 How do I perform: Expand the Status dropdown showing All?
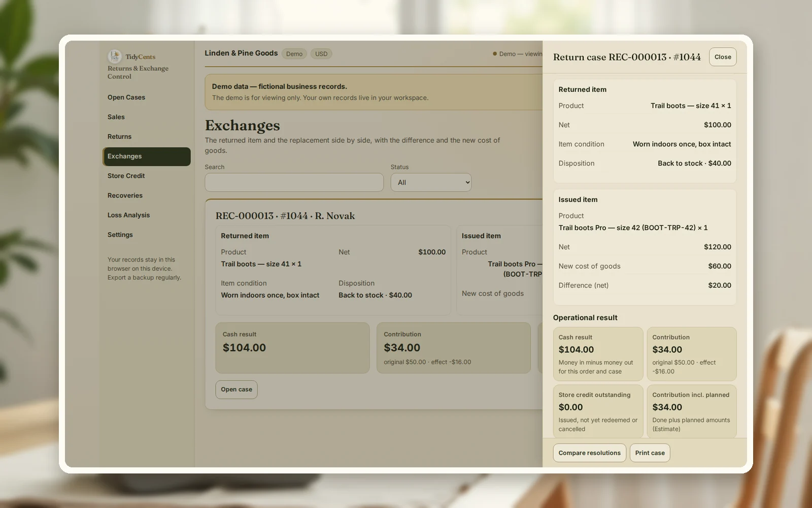(x=431, y=182)
